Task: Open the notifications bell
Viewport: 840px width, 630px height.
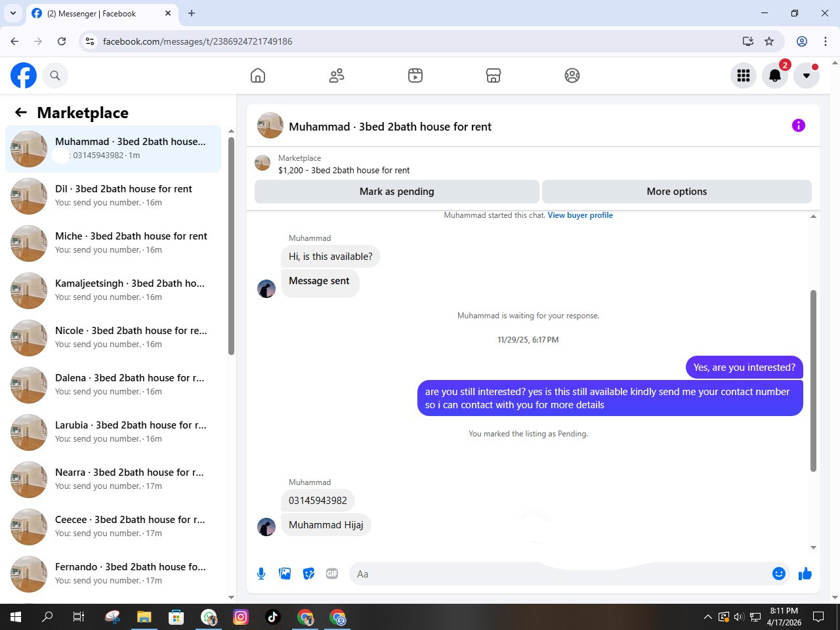Action: tap(775, 75)
